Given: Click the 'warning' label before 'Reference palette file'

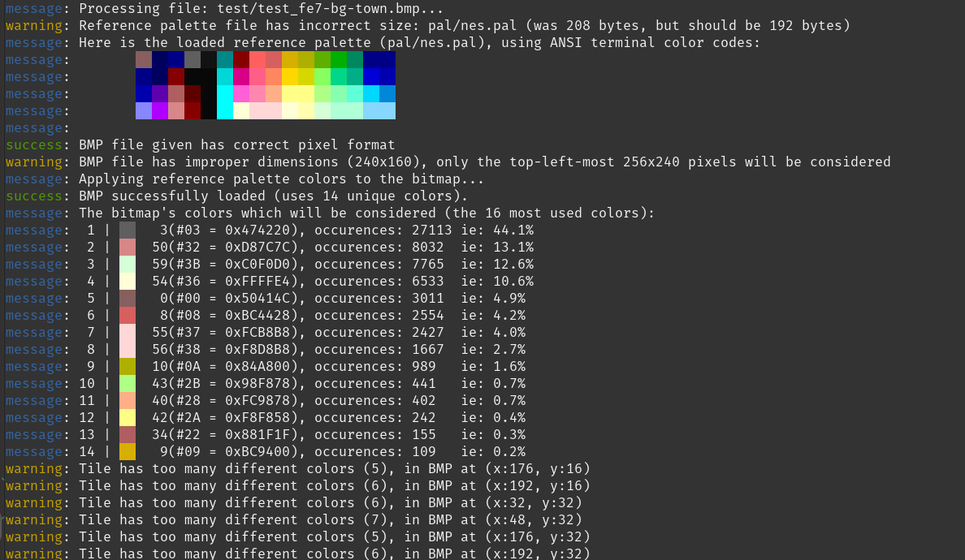Looking at the screenshot, I should (34, 26).
